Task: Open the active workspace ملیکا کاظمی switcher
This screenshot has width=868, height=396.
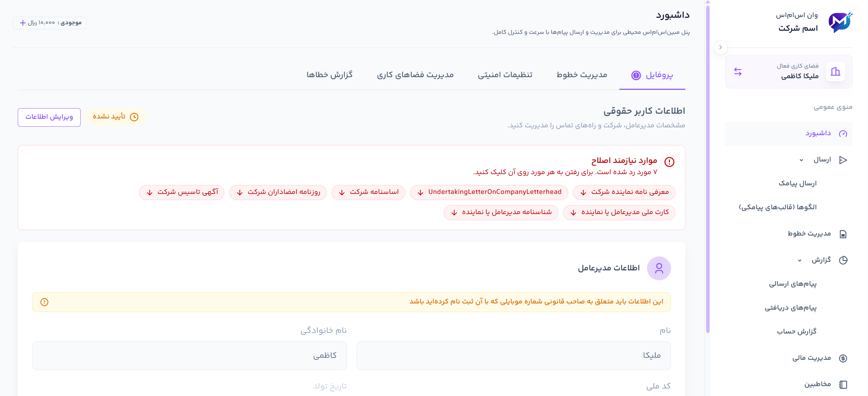Action: 789,72
